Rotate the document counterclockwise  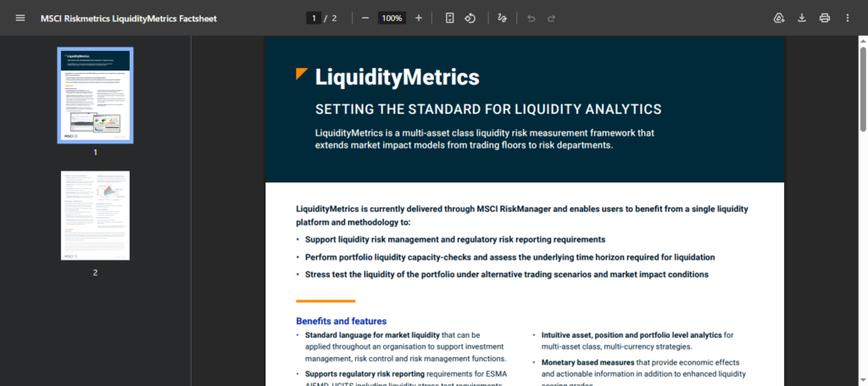[x=470, y=18]
